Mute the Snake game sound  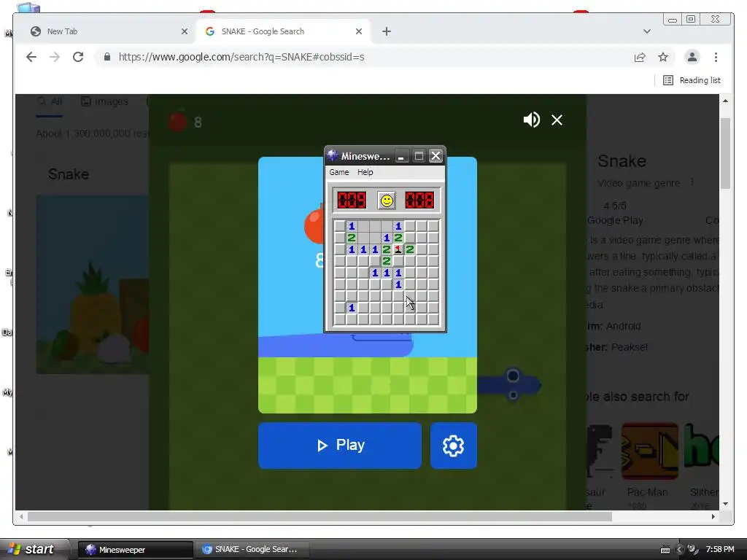(x=532, y=120)
